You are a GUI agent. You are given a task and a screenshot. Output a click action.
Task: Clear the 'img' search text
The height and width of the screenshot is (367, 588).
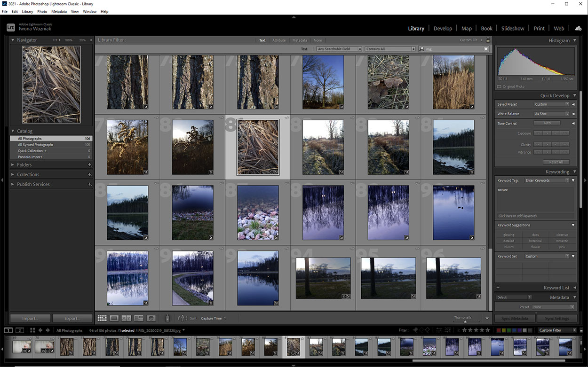click(486, 49)
